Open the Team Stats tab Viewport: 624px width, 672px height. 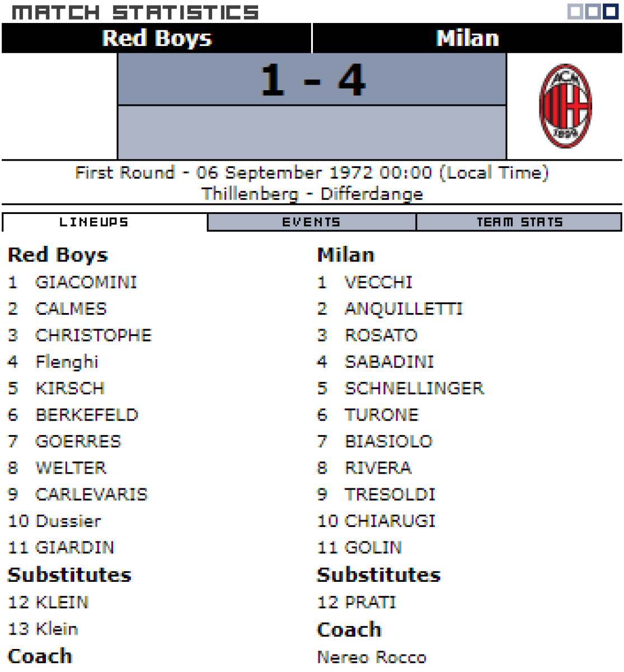[519, 222]
